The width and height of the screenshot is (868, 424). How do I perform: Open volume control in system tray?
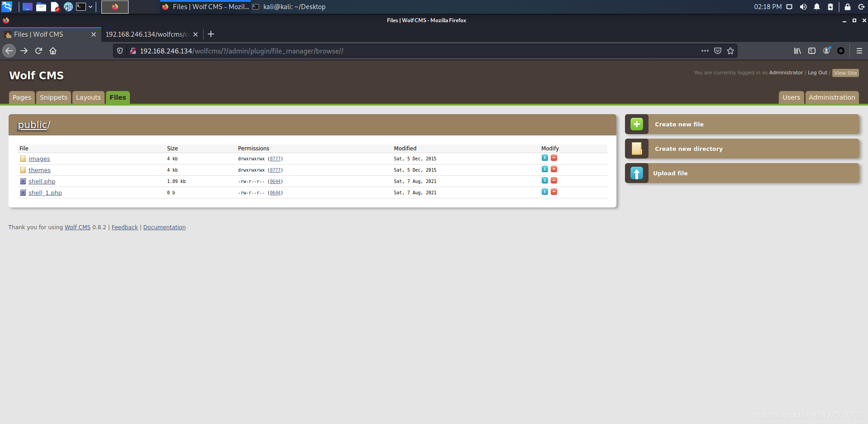803,7
